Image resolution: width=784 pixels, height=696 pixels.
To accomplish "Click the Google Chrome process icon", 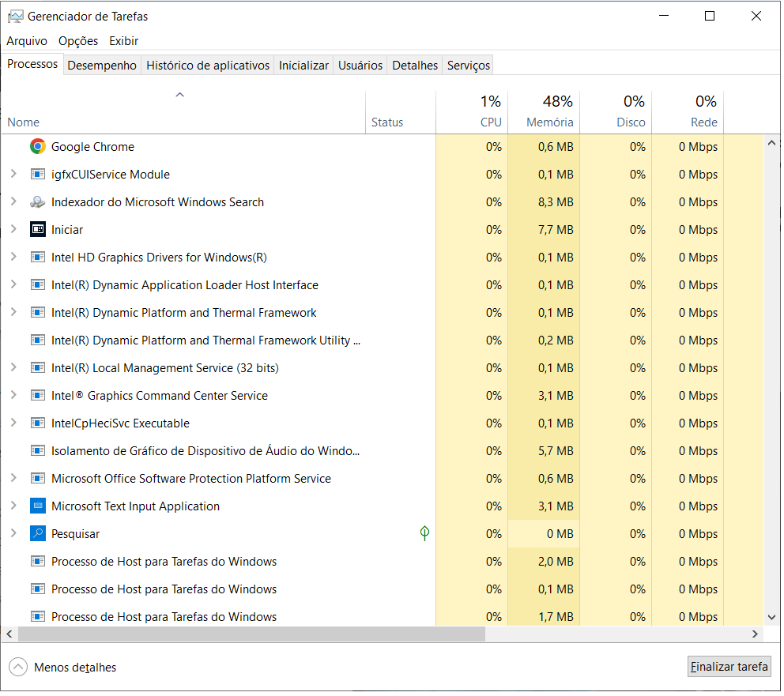I will click(x=37, y=147).
